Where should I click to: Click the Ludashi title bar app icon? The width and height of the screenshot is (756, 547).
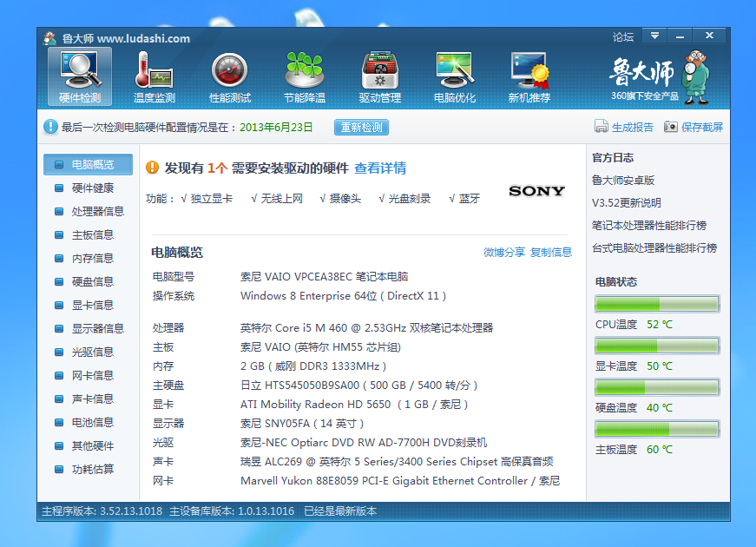coord(49,38)
